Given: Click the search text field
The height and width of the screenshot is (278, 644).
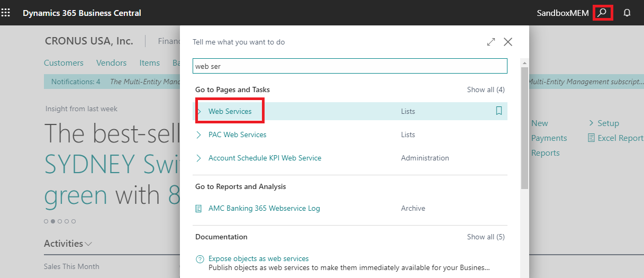Looking at the screenshot, I should tap(350, 66).
